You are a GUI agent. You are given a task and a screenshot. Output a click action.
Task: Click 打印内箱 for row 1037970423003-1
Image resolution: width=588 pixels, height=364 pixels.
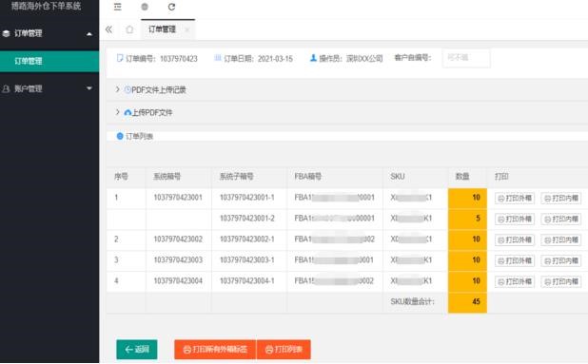[561, 260]
